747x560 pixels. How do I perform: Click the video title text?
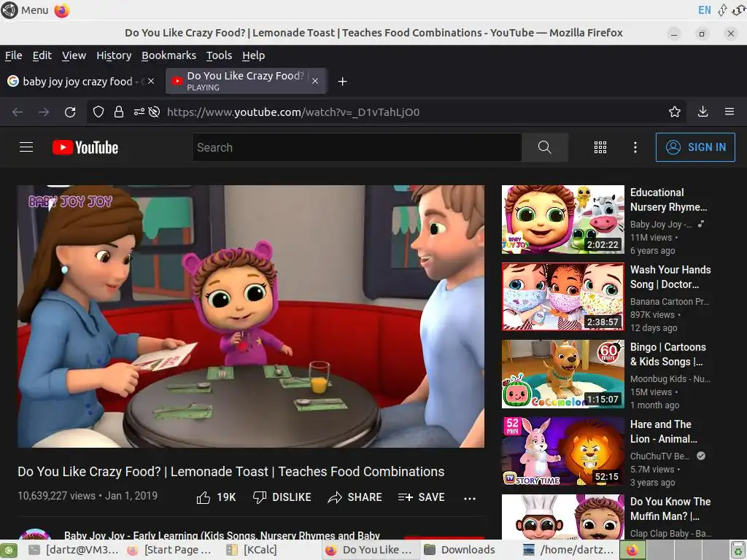pos(231,472)
